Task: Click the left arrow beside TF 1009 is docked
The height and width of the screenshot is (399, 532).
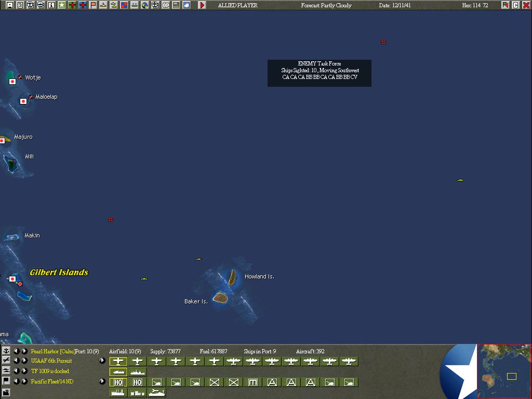Action: pyautogui.click(x=16, y=371)
